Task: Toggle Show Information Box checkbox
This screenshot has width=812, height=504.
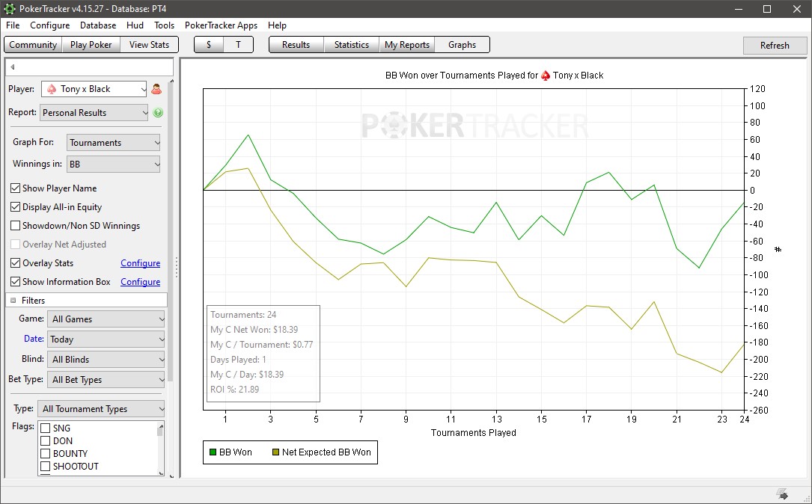Action: (16, 281)
